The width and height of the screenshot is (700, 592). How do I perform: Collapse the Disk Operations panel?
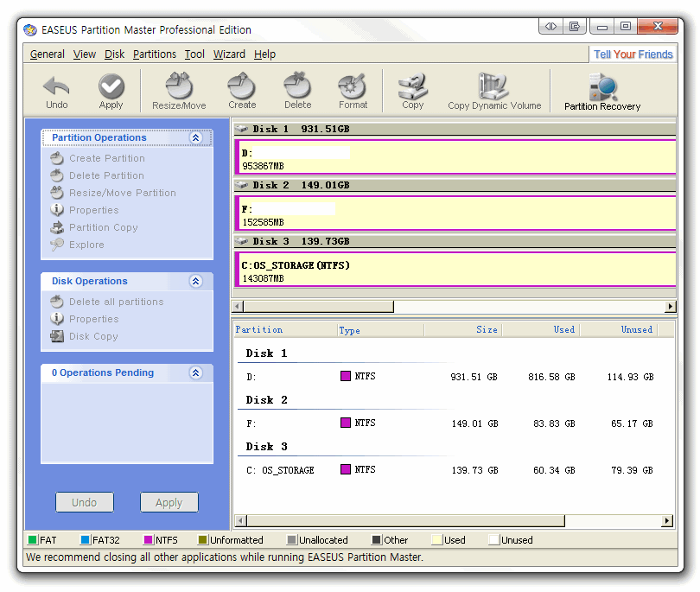click(x=195, y=281)
